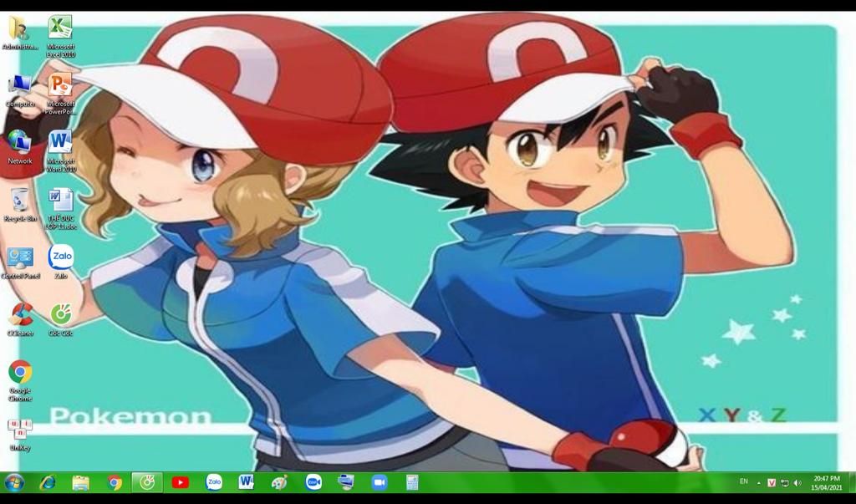Select the UniKey desktop shortcut
Viewport: 856px width, 504px height.
(x=20, y=435)
